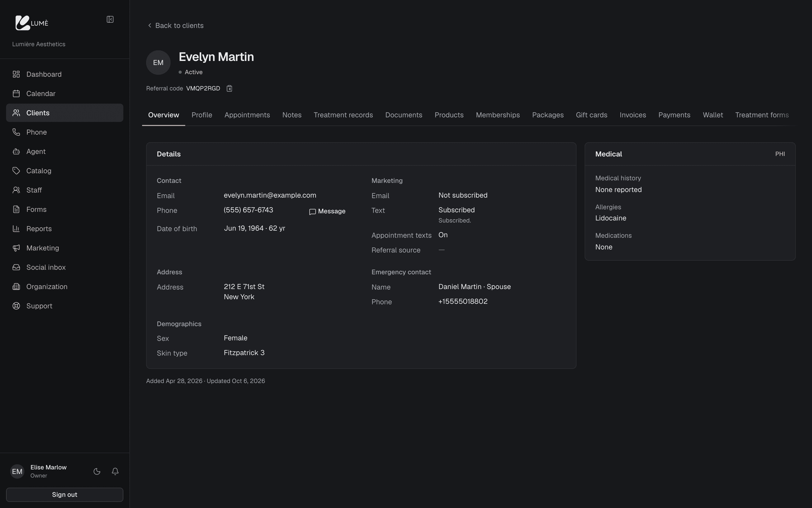Sign out of the account
This screenshot has width=812, height=508.
65,495
